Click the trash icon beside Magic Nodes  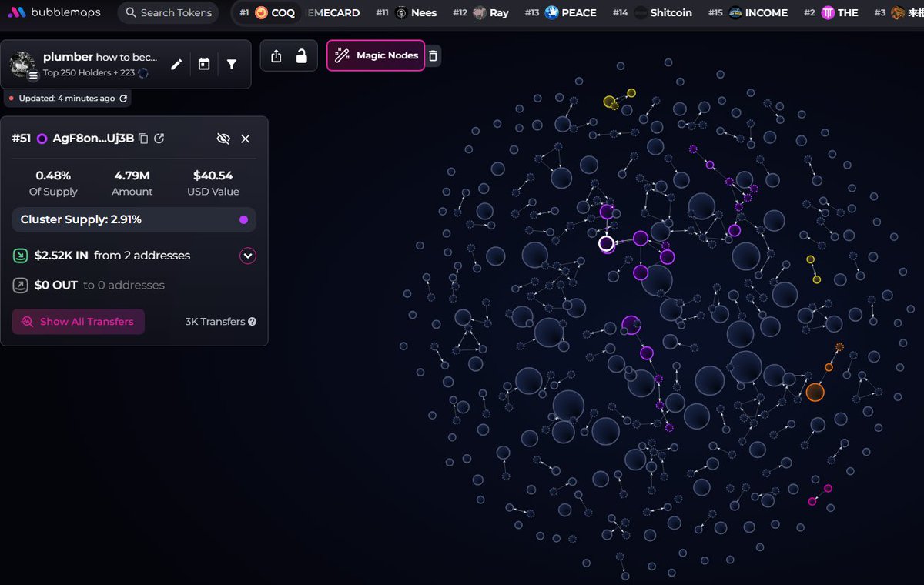tap(434, 55)
